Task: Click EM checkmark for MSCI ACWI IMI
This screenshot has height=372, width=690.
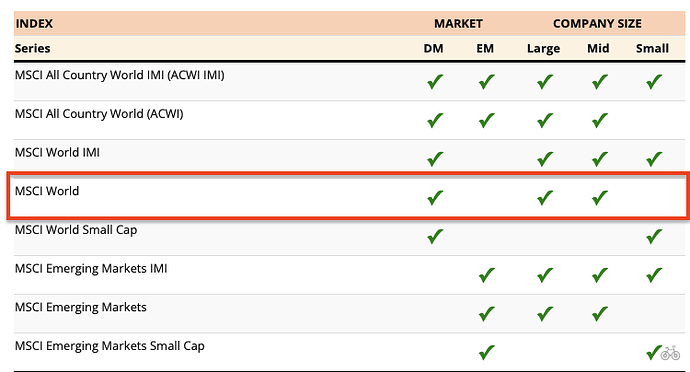Action: point(486,82)
